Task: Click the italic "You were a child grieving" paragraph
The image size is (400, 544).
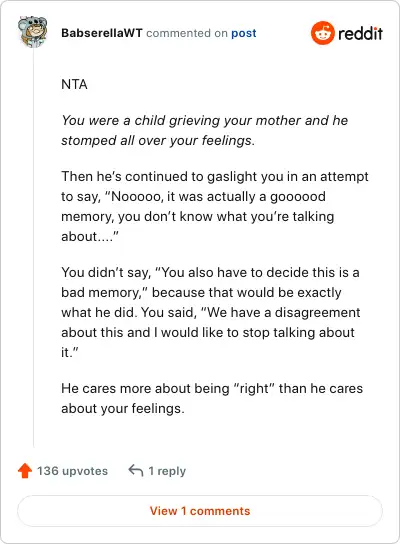Action: tap(205, 130)
